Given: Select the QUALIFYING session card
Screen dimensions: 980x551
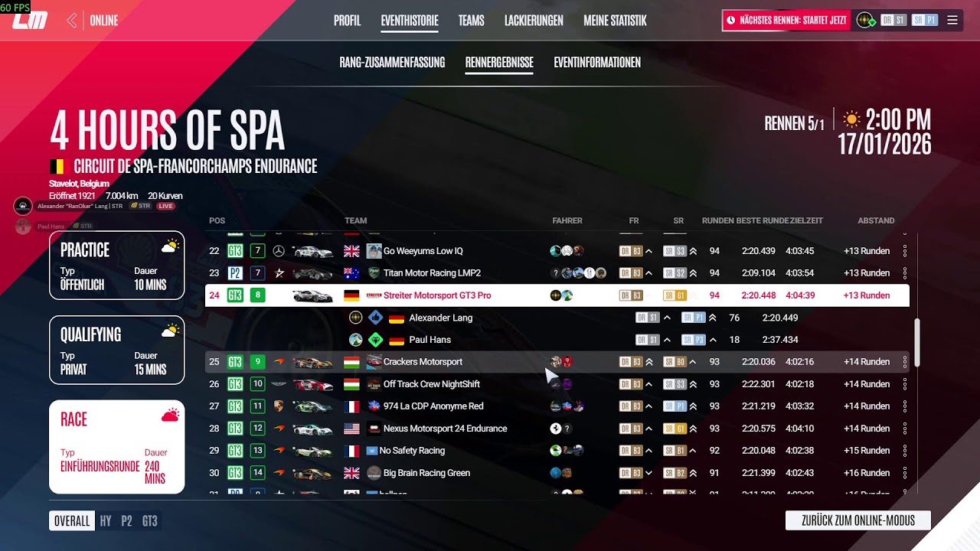Looking at the screenshot, I should (x=117, y=350).
